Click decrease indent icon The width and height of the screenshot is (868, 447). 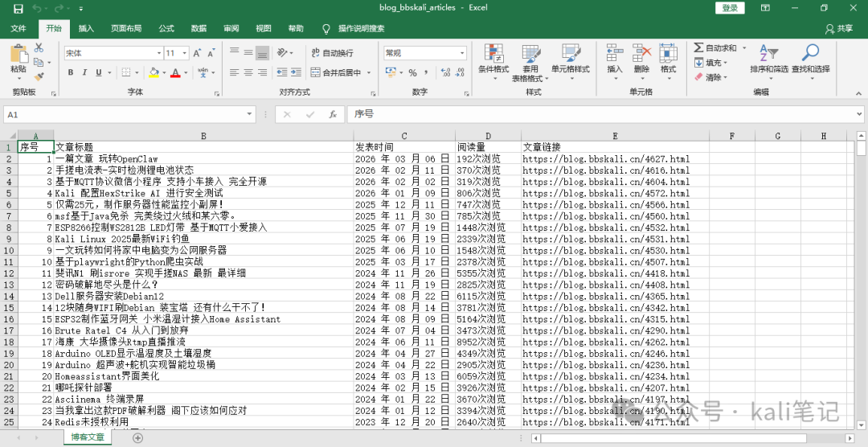click(x=282, y=72)
